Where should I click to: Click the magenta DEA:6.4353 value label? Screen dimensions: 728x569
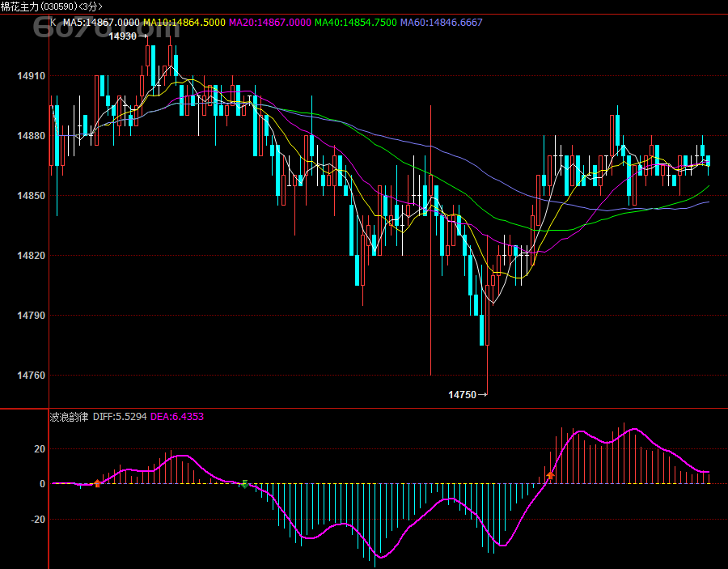coord(177,417)
